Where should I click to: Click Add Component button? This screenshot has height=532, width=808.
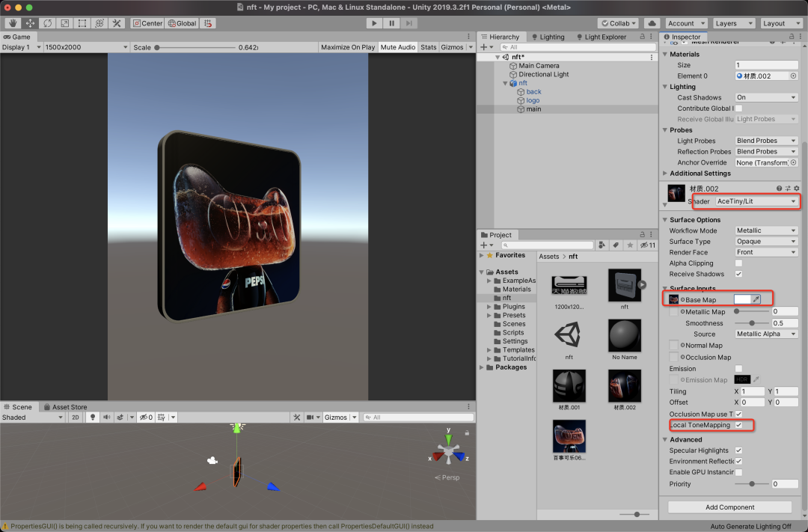[x=729, y=507]
